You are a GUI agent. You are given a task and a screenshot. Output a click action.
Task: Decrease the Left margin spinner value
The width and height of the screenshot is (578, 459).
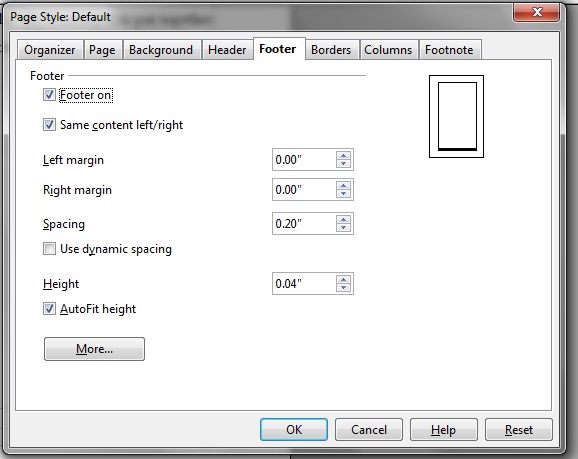(x=343, y=164)
